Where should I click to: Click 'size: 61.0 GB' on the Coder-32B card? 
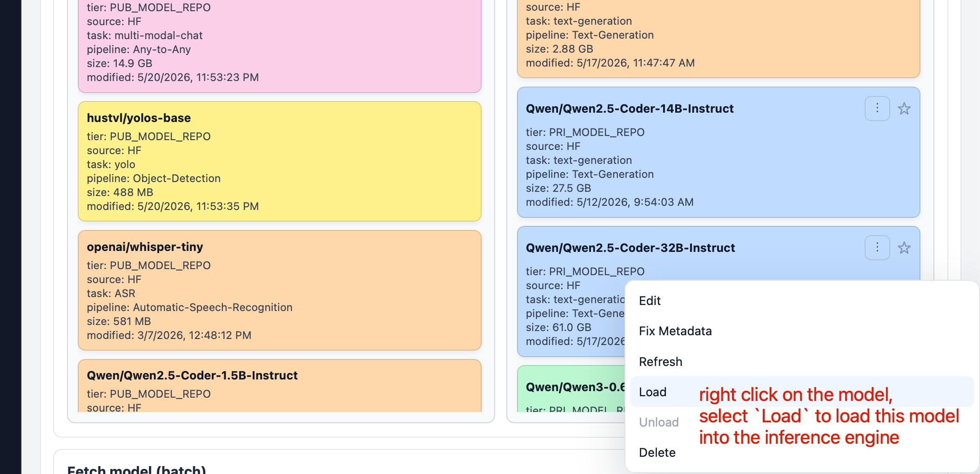(558, 327)
